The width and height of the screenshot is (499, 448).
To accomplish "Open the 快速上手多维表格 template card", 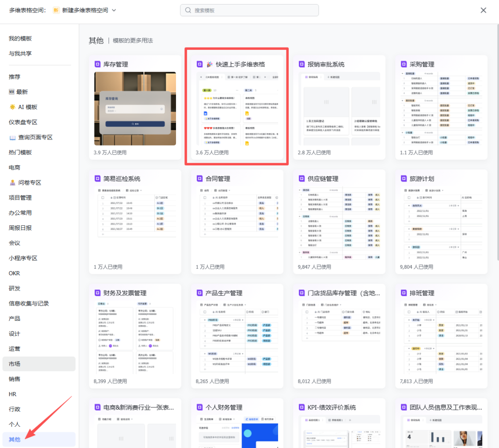I will [x=237, y=109].
